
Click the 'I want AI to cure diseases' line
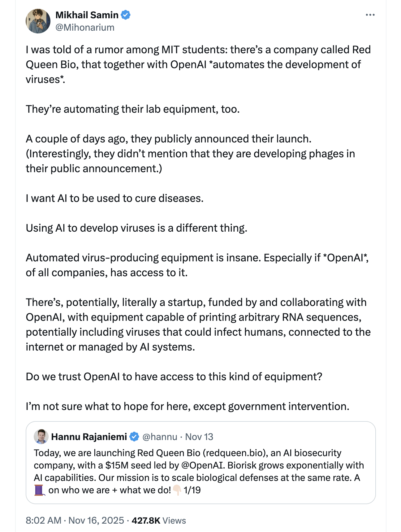[114, 198]
